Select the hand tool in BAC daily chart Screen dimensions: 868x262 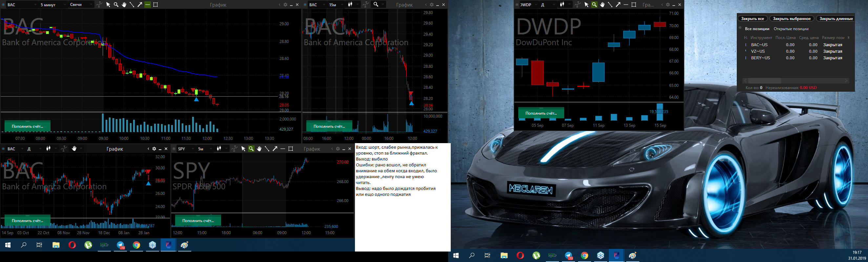[x=74, y=149]
